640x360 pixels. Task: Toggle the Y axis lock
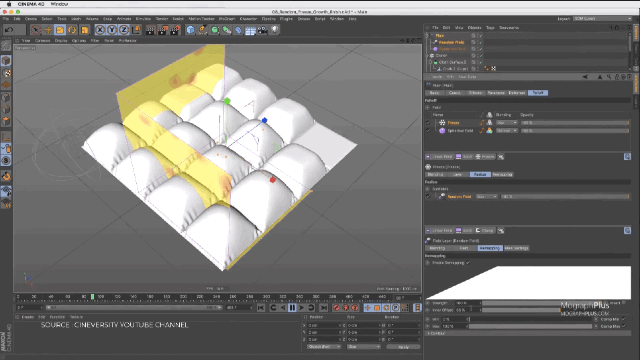coord(112,30)
